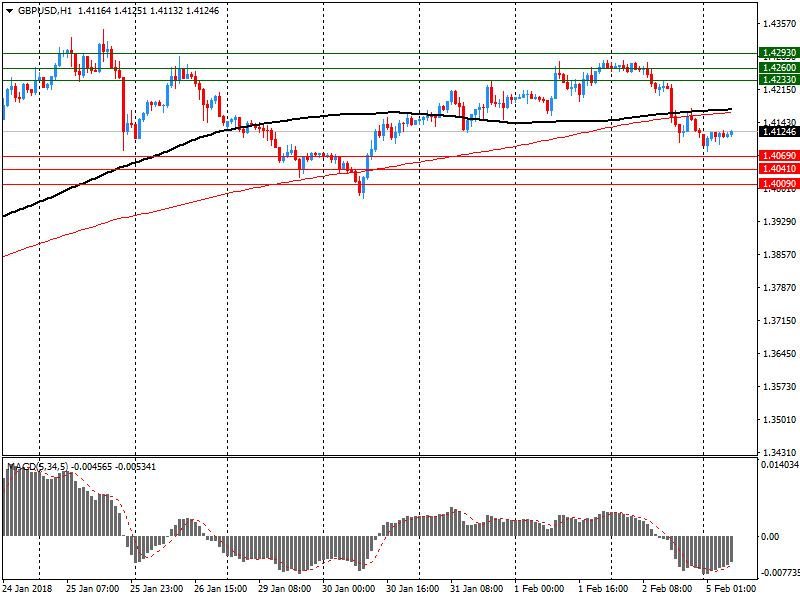
Task: Click the 1.35010 price scale value
Action: click(x=779, y=420)
